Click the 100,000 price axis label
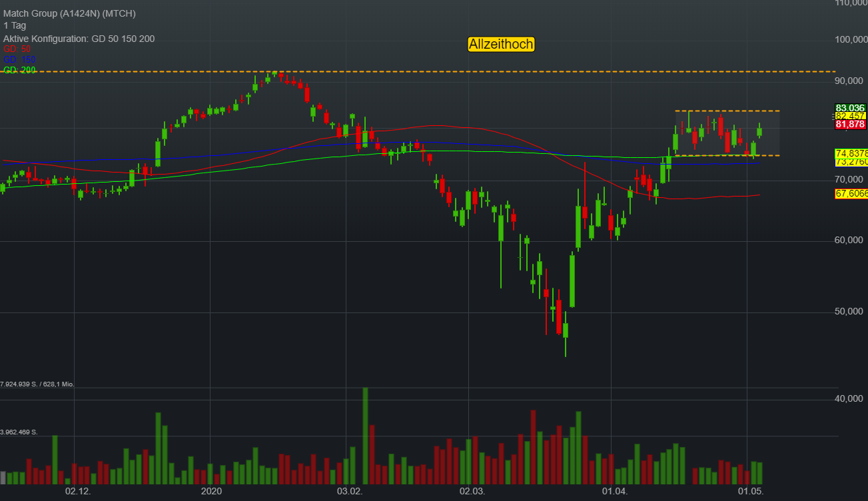The height and width of the screenshot is (501, 868). 851,41
